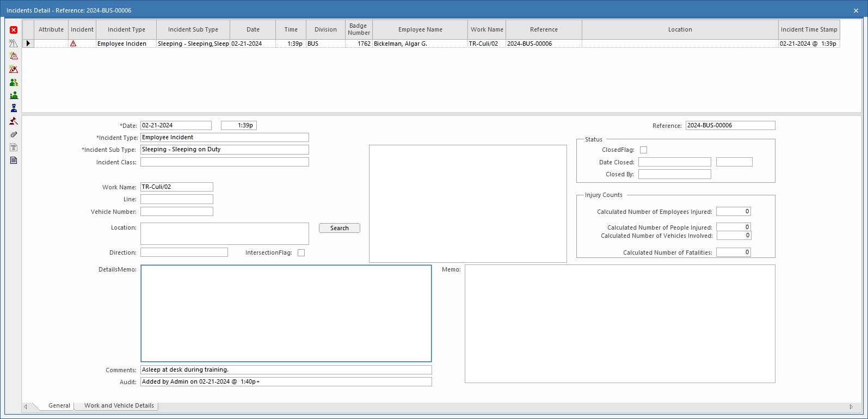The width and height of the screenshot is (868, 419).
Task: Toggle the ClosedFlag checkbox
Action: point(643,150)
